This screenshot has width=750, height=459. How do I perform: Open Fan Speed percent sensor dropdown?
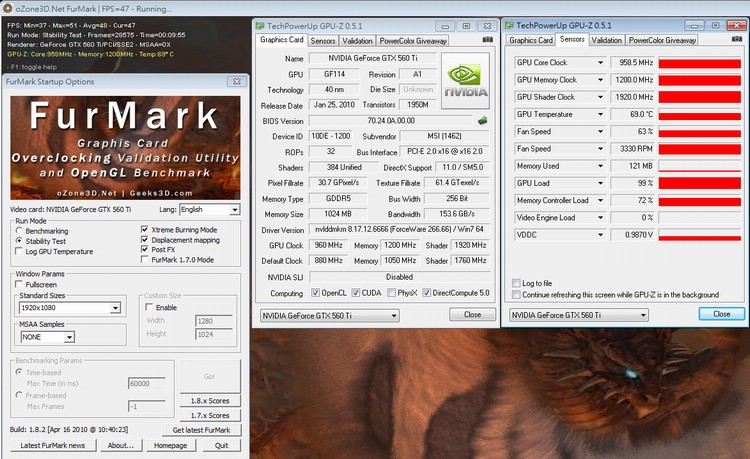[x=600, y=131]
